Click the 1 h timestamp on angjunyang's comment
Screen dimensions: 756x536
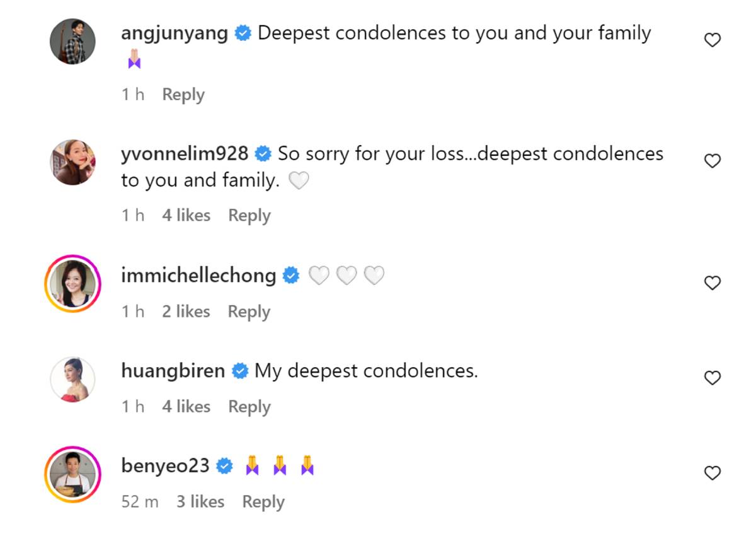coord(132,93)
